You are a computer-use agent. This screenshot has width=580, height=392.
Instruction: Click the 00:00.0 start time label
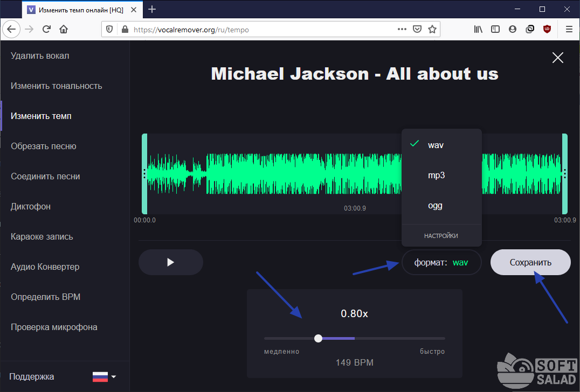[x=144, y=220]
